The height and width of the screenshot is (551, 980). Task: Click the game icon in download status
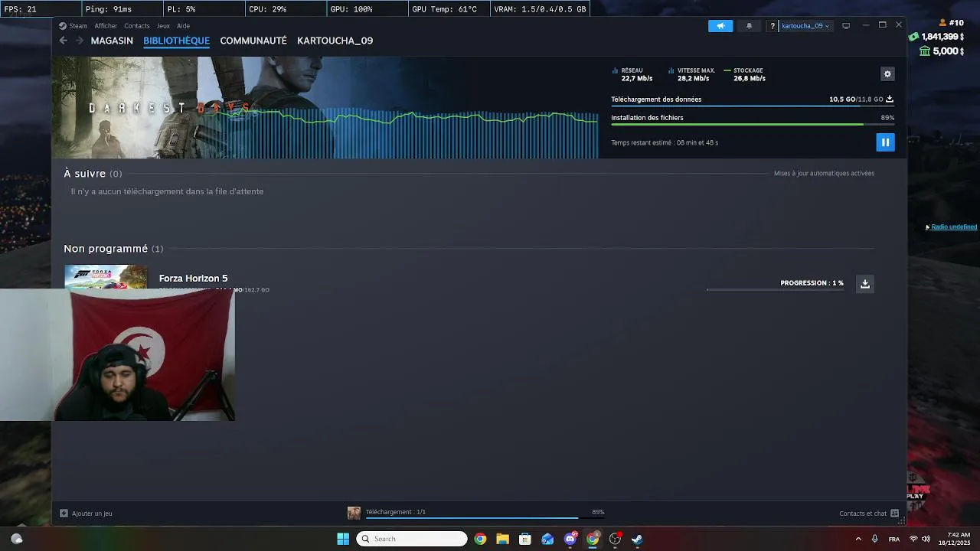point(354,513)
